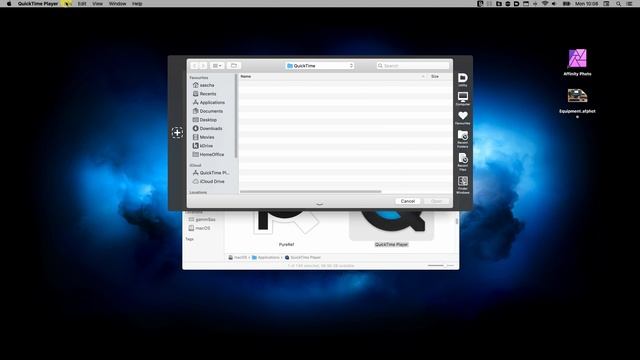Screen dimensions: 640x360
Task: Open the Finder Windows icon
Action: (462, 185)
